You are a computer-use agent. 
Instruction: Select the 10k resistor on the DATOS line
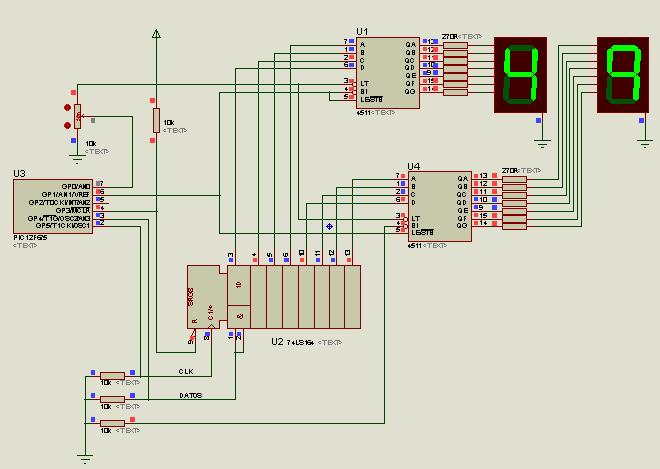(112, 399)
